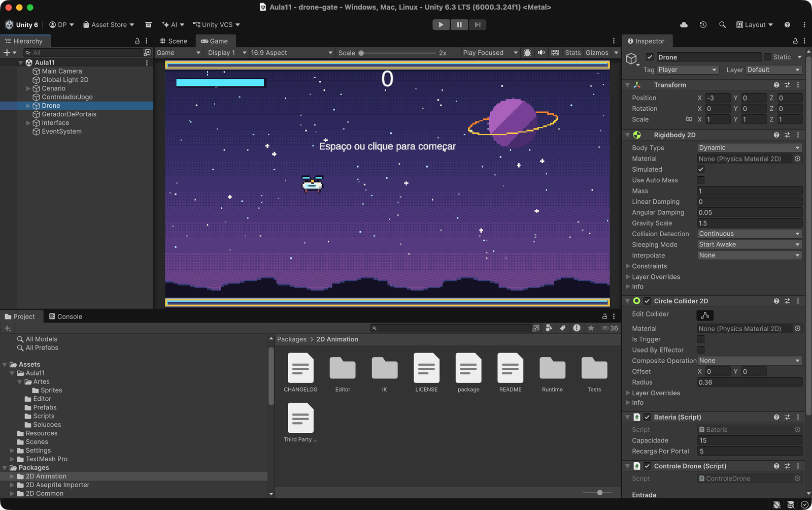
Task: Open the Package Manager box icon
Action: point(148,24)
